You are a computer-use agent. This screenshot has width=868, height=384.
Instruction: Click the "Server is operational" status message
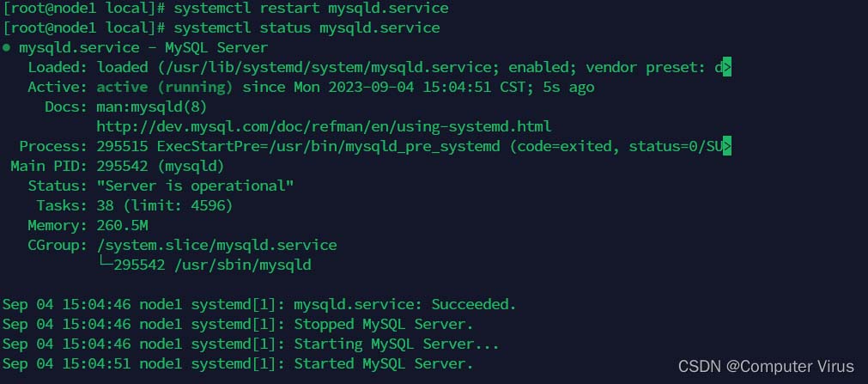click(x=195, y=186)
